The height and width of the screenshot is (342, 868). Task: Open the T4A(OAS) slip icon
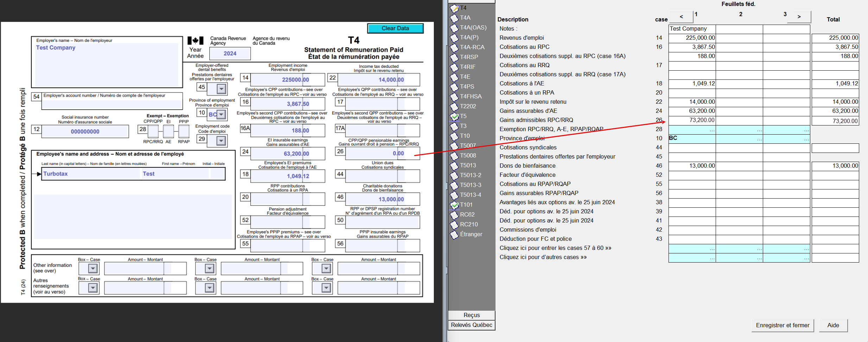tap(455, 28)
